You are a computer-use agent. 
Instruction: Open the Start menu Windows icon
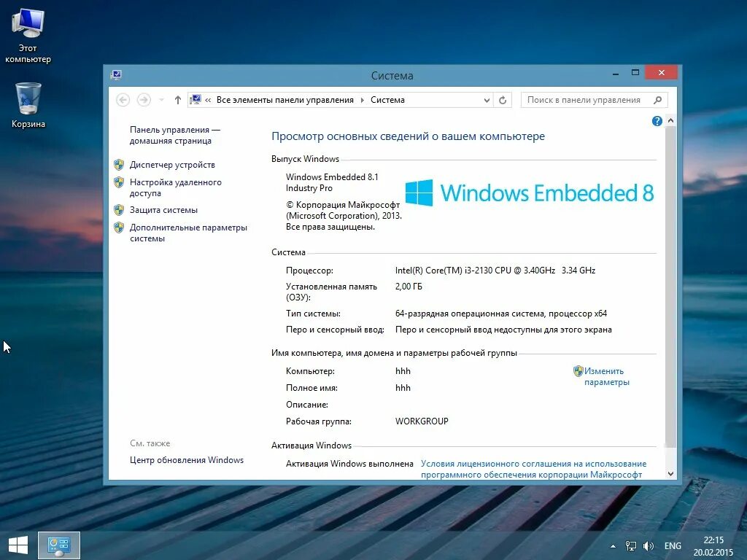click(17, 545)
